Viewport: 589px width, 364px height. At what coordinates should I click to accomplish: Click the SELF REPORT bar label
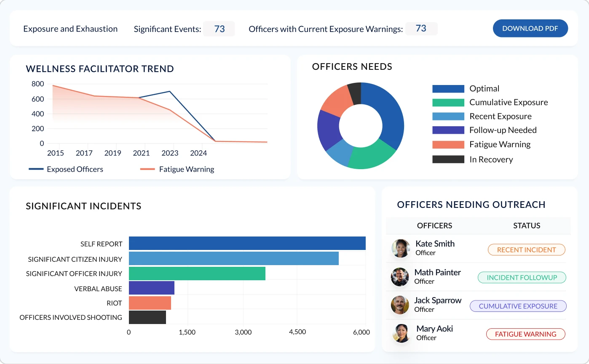coord(101,244)
